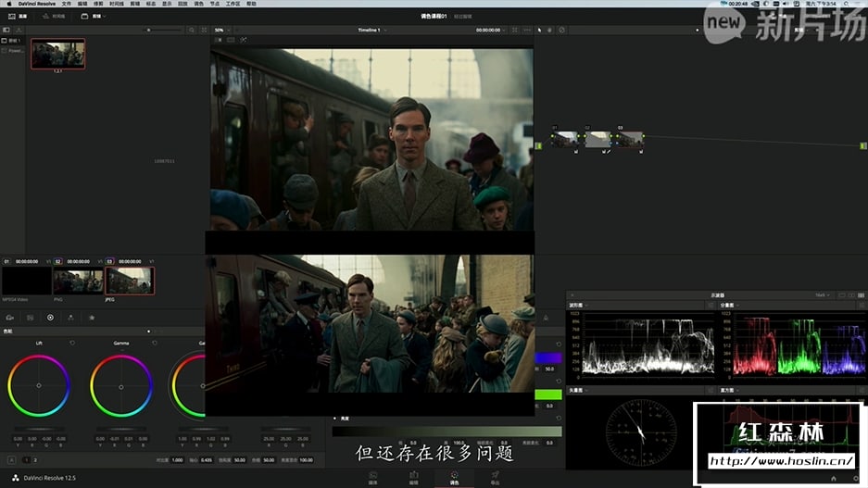Select the node editor arrow pointer tool
This screenshot has width=868, height=488.
539,30
